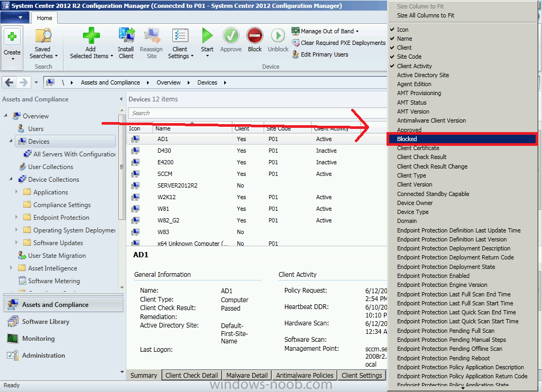
Task: Collapse the Device Collections tree node
Action: (11, 179)
